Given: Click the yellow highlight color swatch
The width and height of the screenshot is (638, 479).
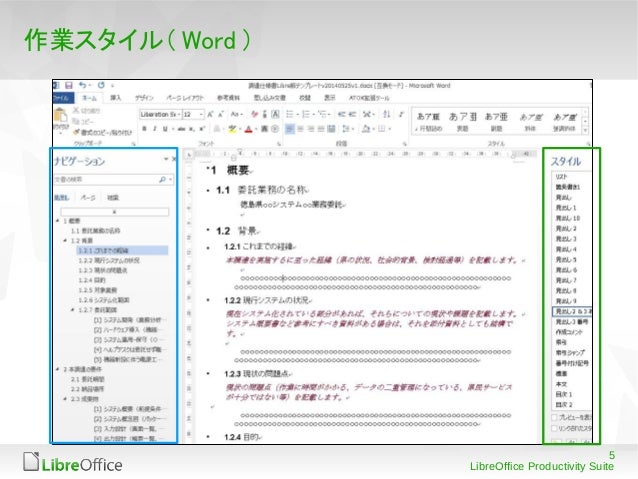Looking at the screenshot, I should 232,132.
